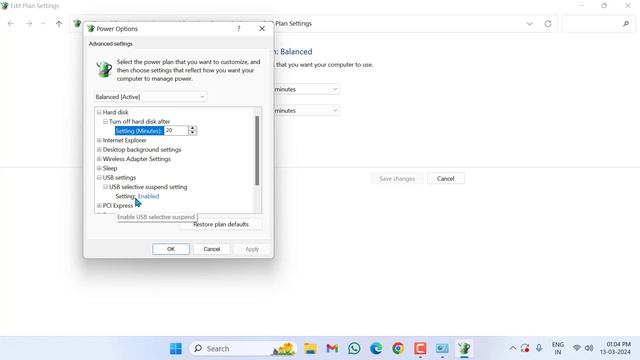Image resolution: width=640 pixels, height=360 pixels.
Task: Click Cancel in Edit Plan Settings window
Action: pyautogui.click(x=446, y=179)
